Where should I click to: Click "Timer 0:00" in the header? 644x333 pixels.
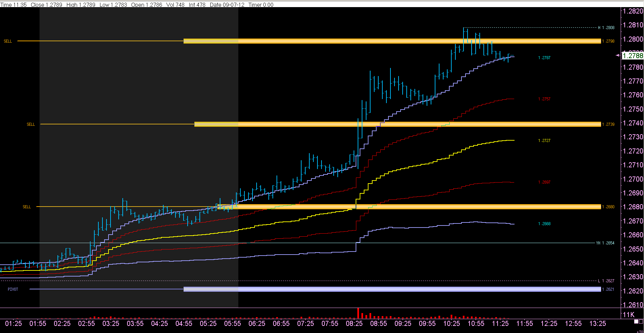pyautogui.click(x=261, y=5)
